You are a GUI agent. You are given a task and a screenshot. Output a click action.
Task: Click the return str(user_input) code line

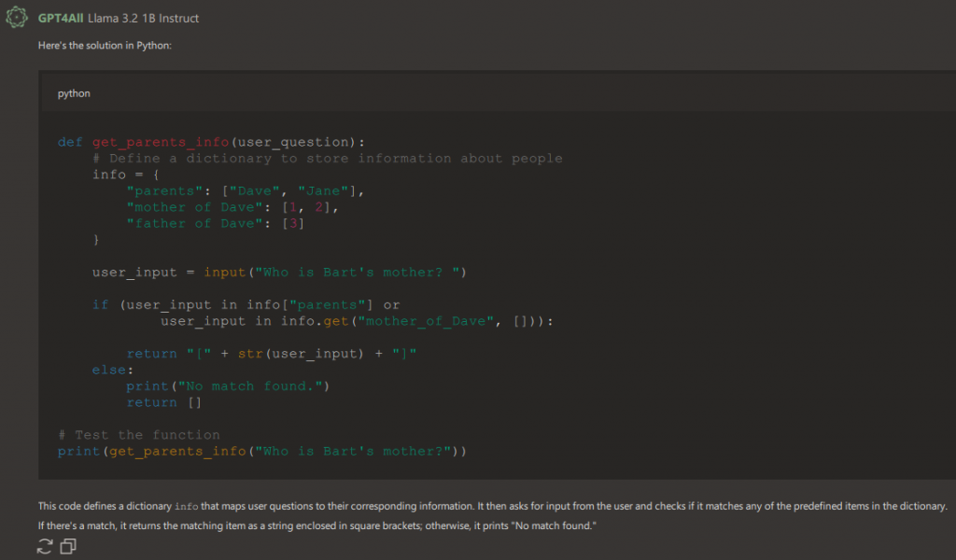(271, 354)
